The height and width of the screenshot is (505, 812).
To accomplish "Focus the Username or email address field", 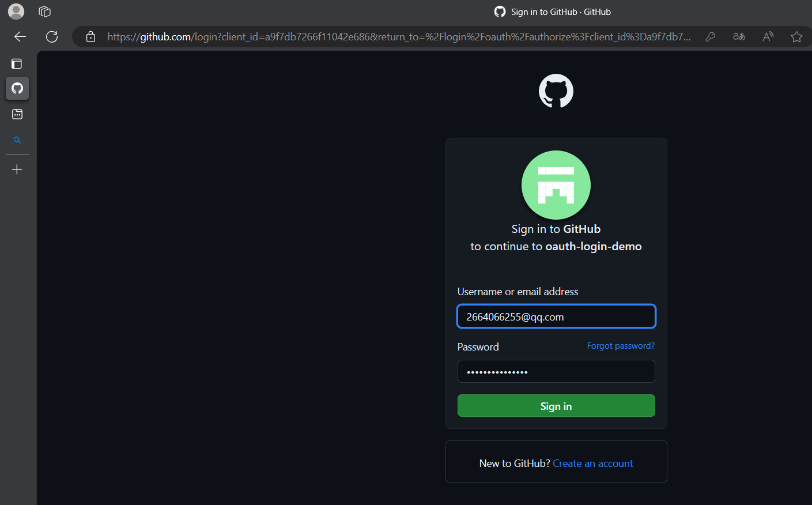I will click(x=556, y=316).
